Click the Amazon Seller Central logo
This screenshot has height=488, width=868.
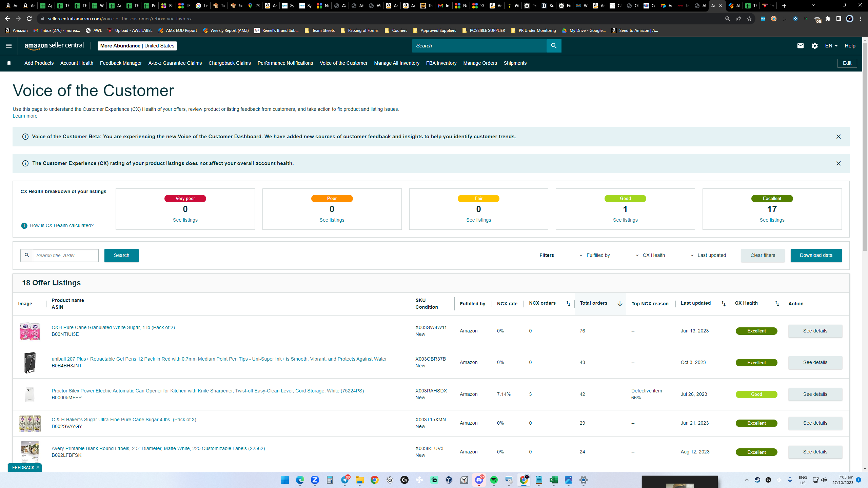click(54, 46)
